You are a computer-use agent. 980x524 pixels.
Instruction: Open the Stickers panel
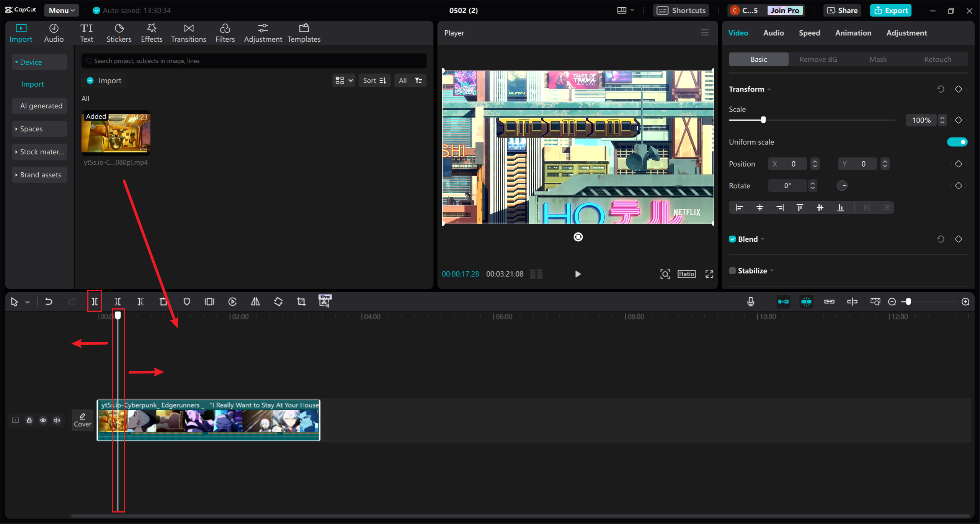click(119, 33)
